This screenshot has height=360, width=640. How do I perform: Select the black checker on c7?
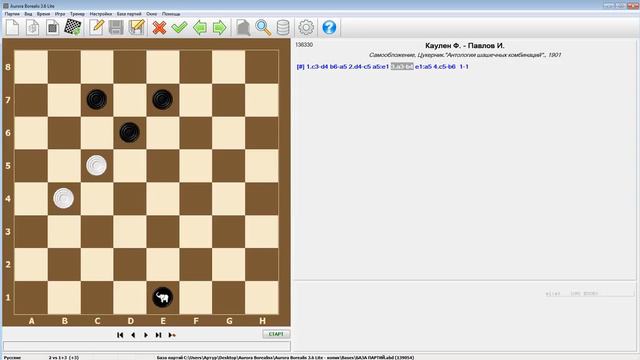[x=97, y=100]
